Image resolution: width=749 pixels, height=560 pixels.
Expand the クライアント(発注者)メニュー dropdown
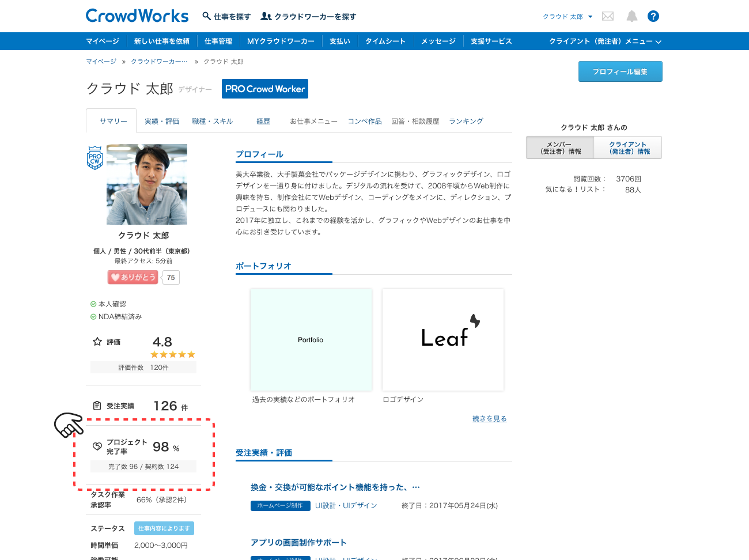click(605, 41)
